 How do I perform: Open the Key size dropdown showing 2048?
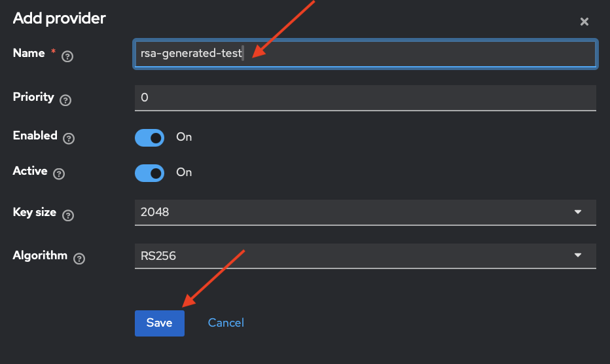click(365, 212)
